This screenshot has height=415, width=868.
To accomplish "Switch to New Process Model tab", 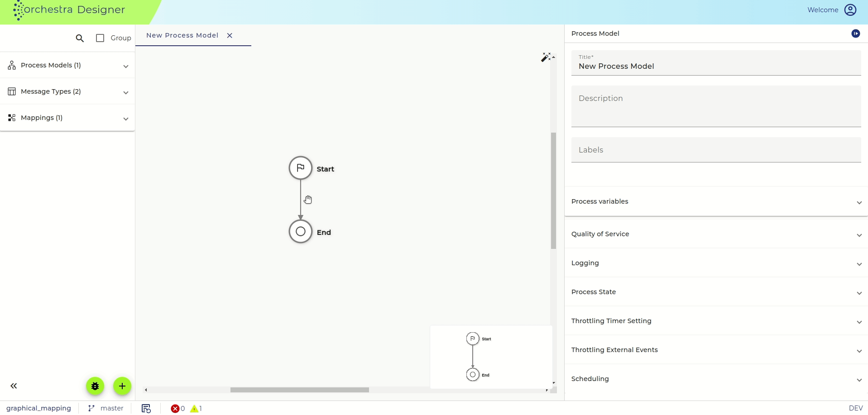I will coord(182,35).
